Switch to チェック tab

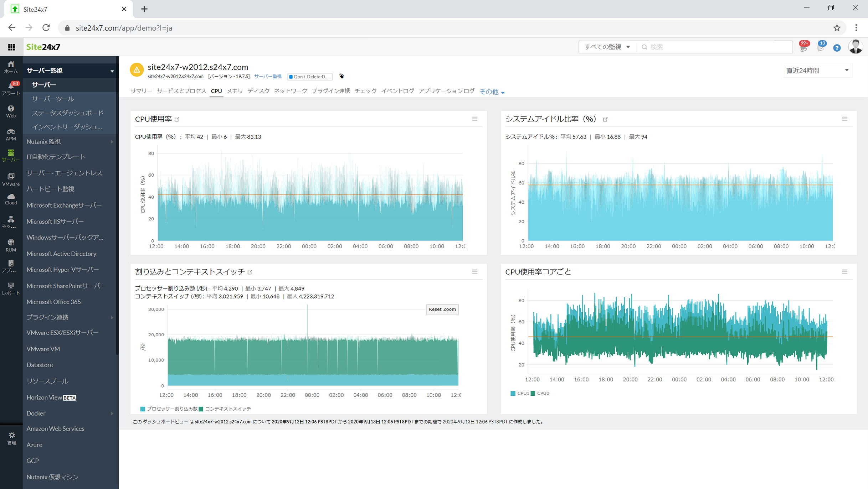coord(365,91)
